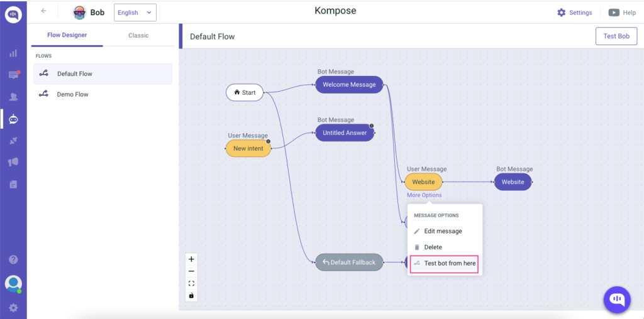Click the Default Flow branch icon
The height and width of the screenshot is (319, 644).
tap(43, 74)
